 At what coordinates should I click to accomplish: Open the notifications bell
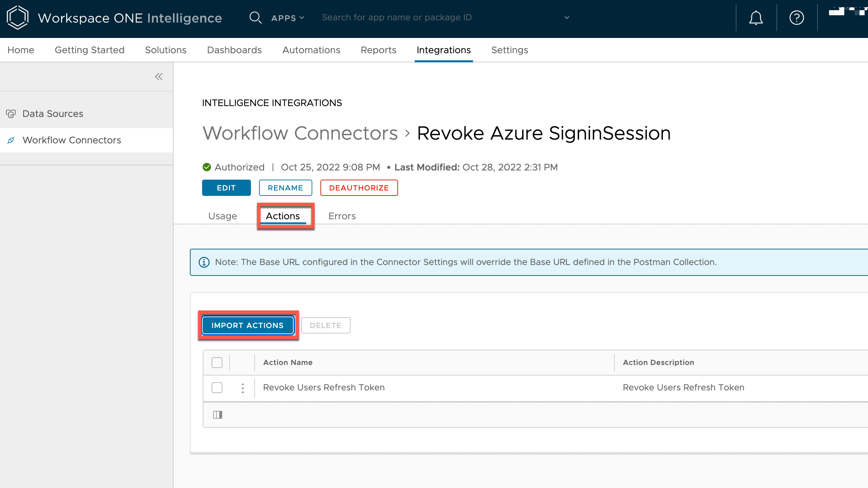[x=756, y=18]
